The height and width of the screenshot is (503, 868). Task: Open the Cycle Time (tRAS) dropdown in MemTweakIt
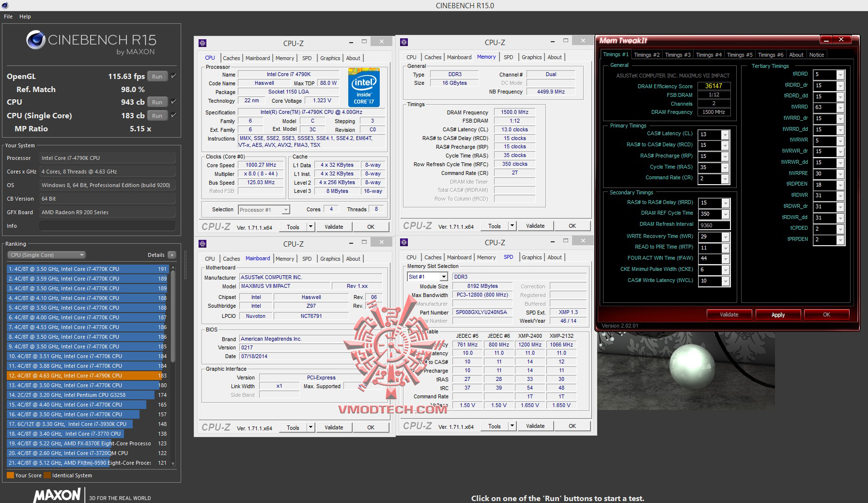coord(725,168)
